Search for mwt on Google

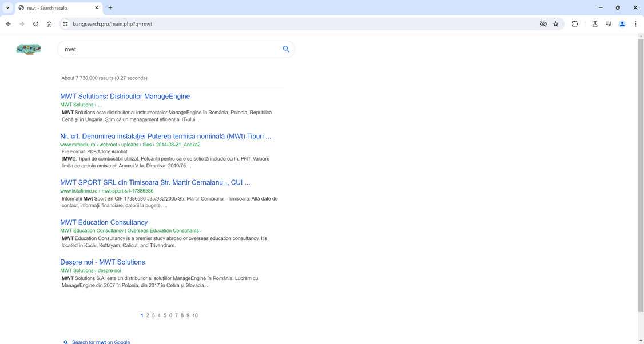click(100, 341)
